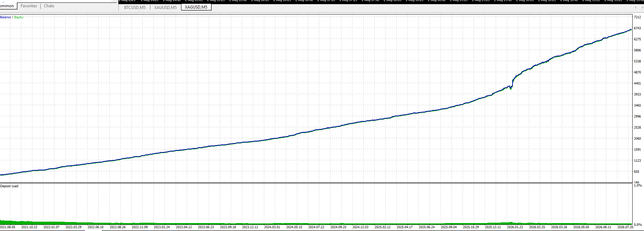Select the BTCUSD,M5 chart tab

click(x=135, y=7)
